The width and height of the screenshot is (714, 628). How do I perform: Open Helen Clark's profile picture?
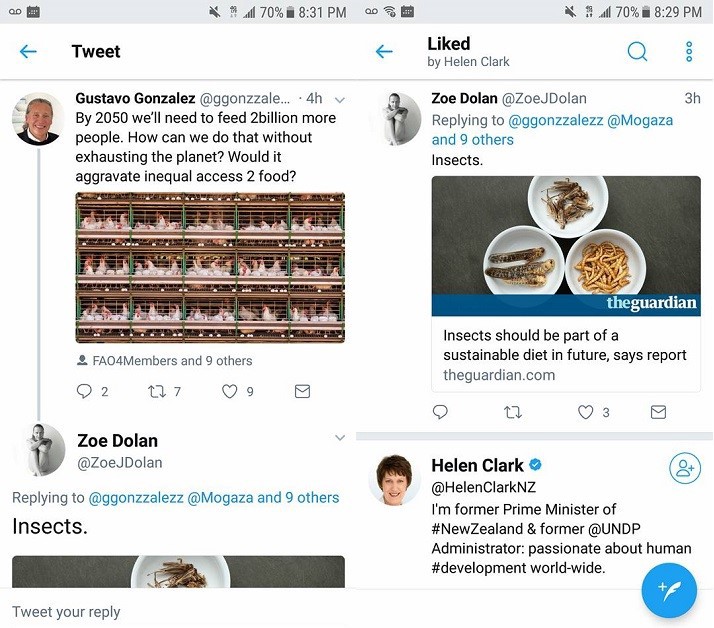[x=394, y=479]
